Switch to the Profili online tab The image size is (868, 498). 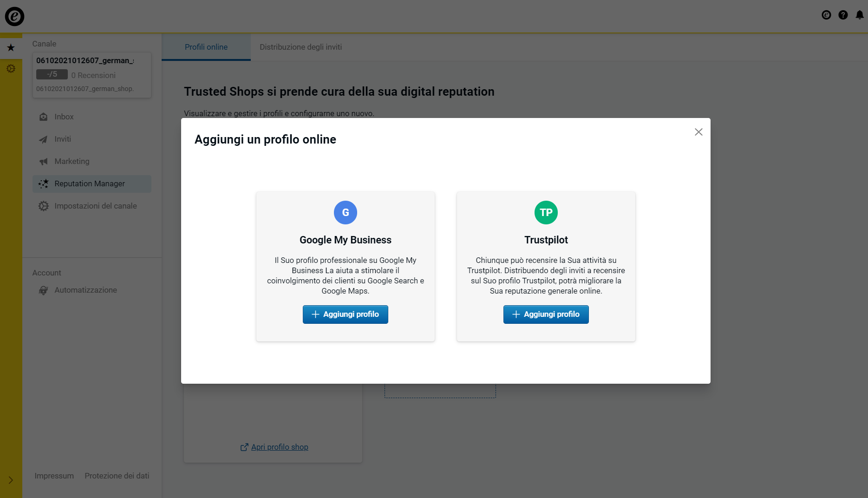[206, 47]
